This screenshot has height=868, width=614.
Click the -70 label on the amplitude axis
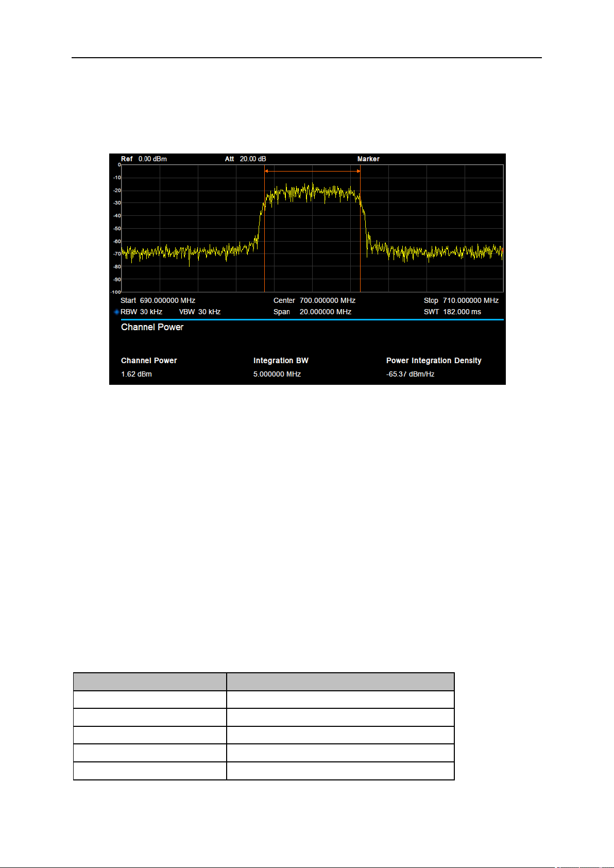click(117, 254)
